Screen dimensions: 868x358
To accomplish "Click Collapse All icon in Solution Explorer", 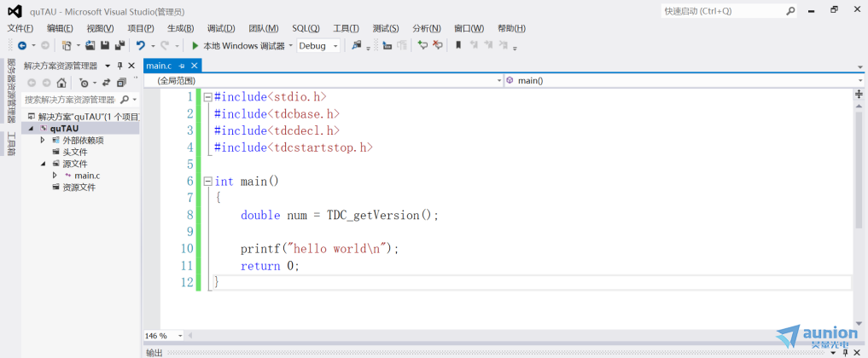I will click(x=121, y=83).
